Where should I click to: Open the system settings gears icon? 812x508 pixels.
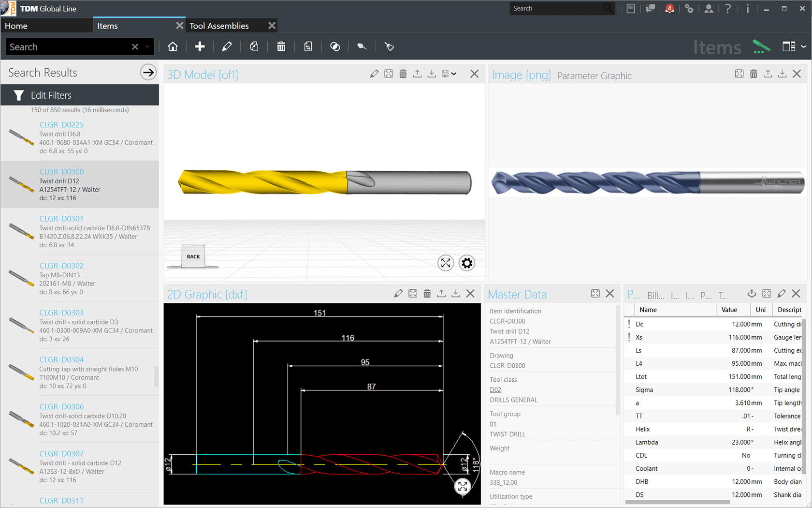pos(689,8)
